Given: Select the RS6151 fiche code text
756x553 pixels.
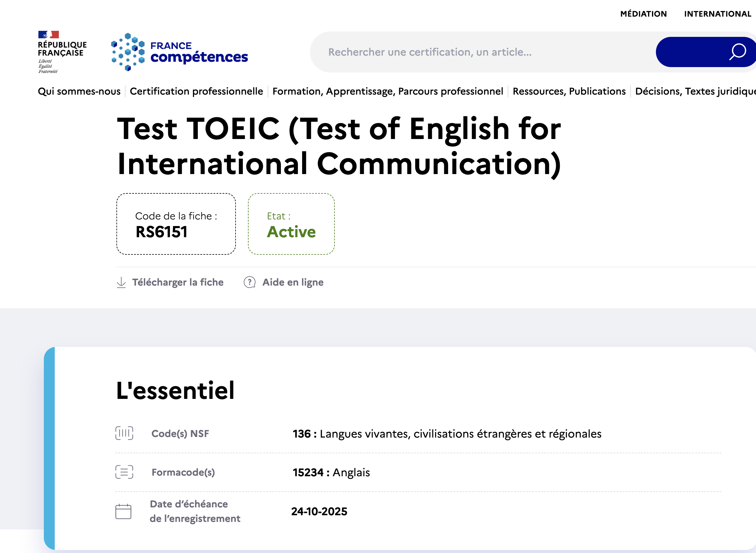Looking at the screenshot, I should (161, 232).
